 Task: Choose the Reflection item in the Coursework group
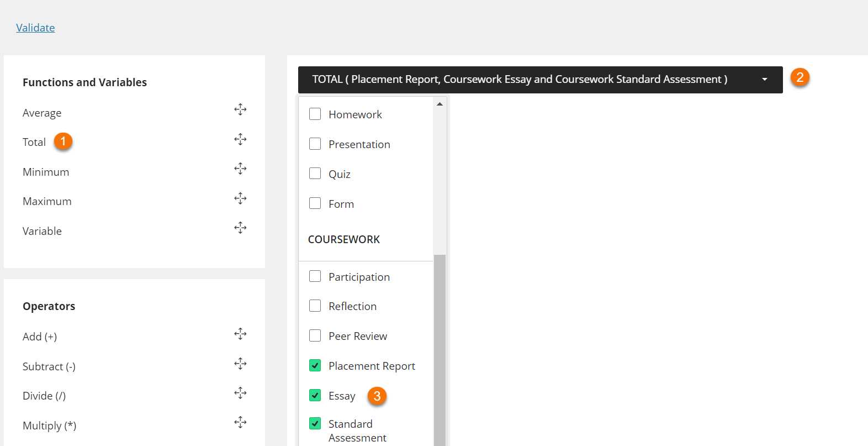coord(352,306)
